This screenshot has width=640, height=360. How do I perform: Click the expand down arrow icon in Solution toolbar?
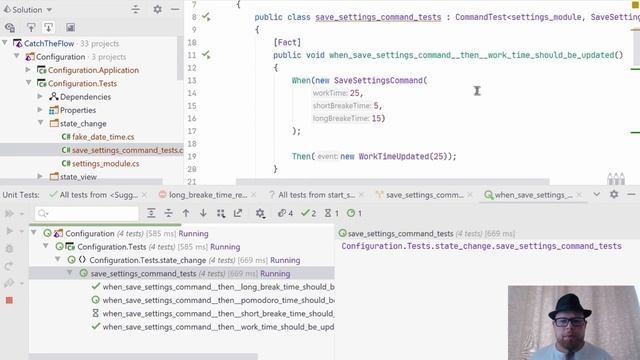(x=49, y=27)
